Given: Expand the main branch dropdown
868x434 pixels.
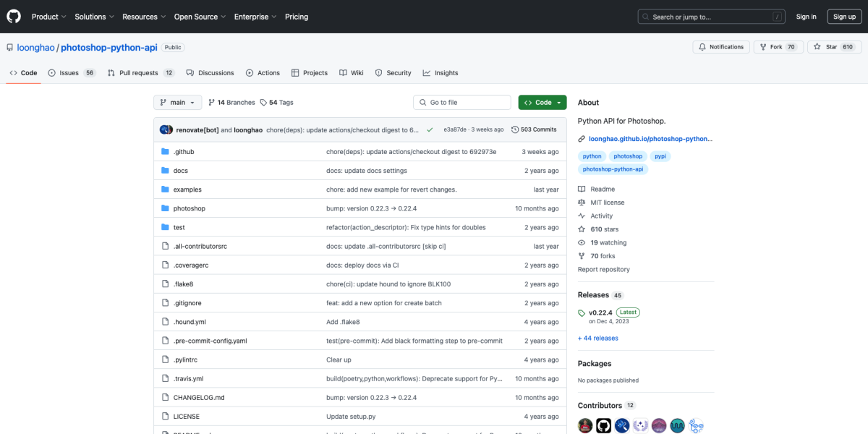Looking at the screenshot, I should 177,103.
